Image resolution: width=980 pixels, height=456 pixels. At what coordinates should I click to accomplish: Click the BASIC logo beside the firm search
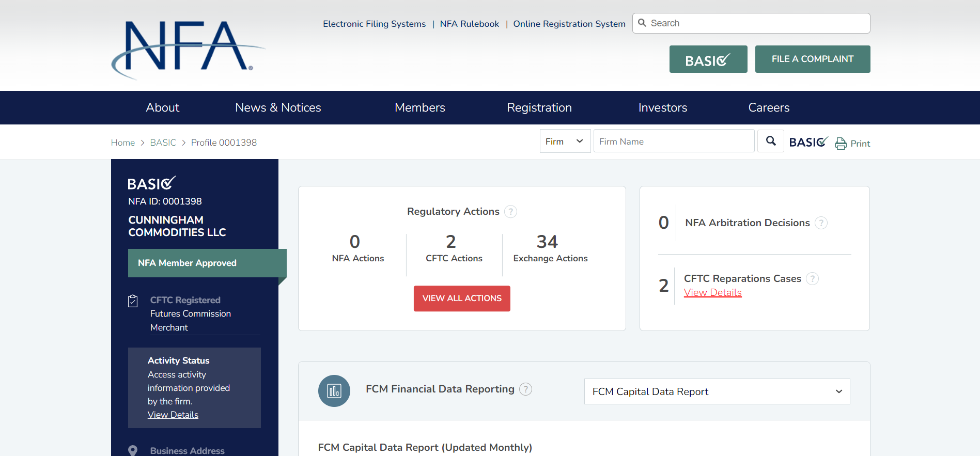point(808,142)
